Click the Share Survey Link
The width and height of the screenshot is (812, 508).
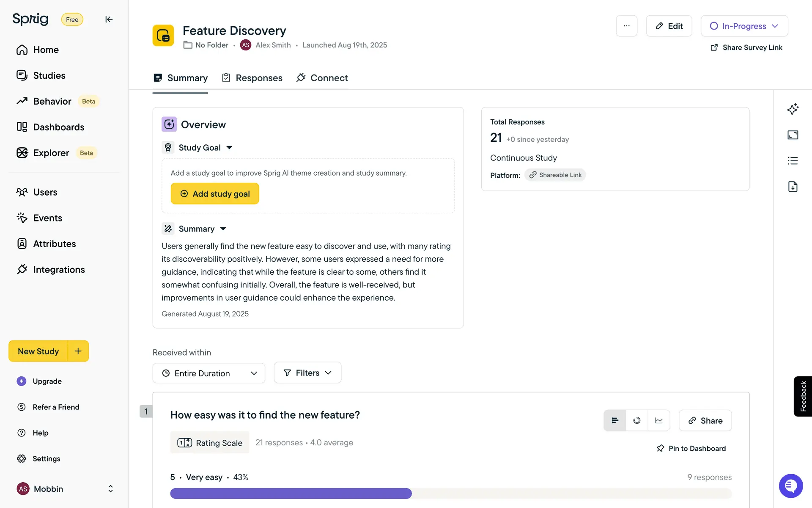pos(746,47)
